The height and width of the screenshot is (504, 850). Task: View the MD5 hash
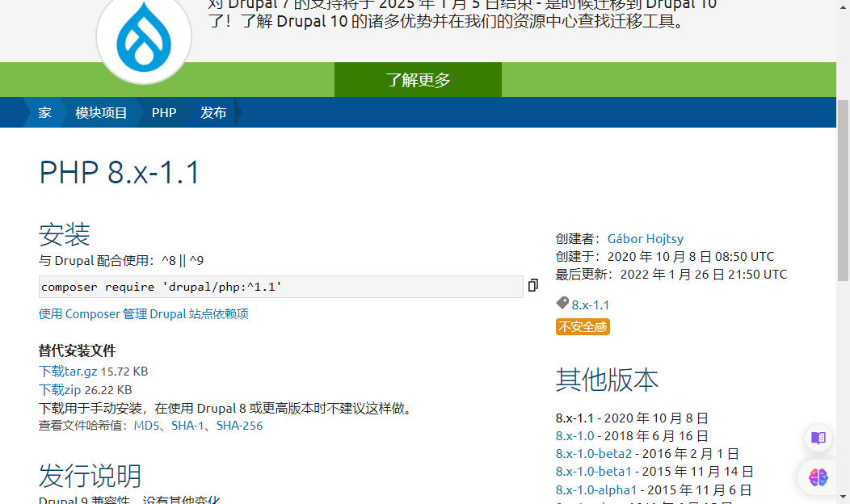tap(146, 426)
